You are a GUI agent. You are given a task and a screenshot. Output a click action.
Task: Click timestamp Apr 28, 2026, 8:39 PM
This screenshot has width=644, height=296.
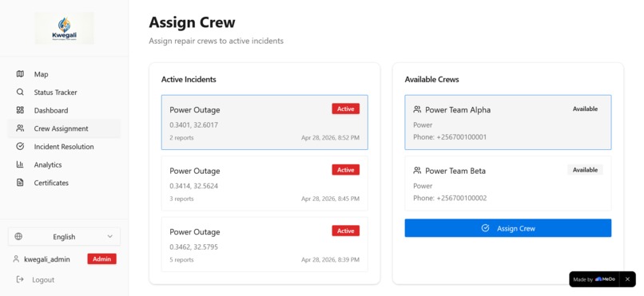click(330, 260)
